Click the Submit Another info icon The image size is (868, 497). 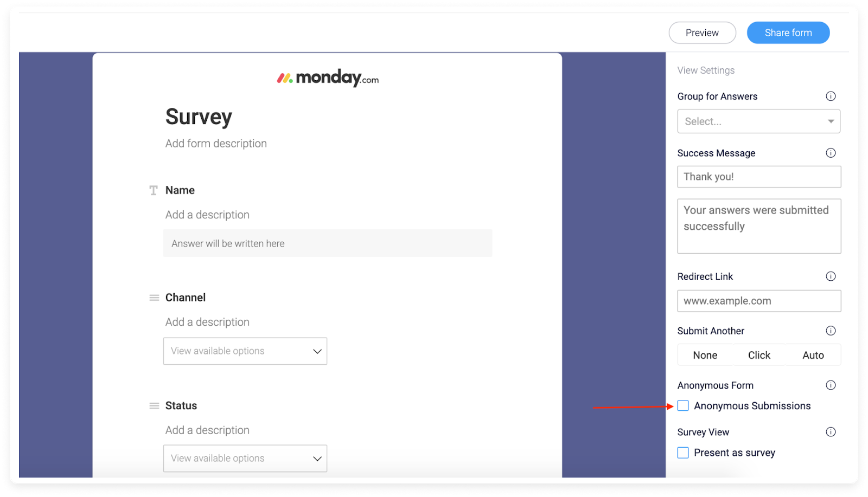831,331
